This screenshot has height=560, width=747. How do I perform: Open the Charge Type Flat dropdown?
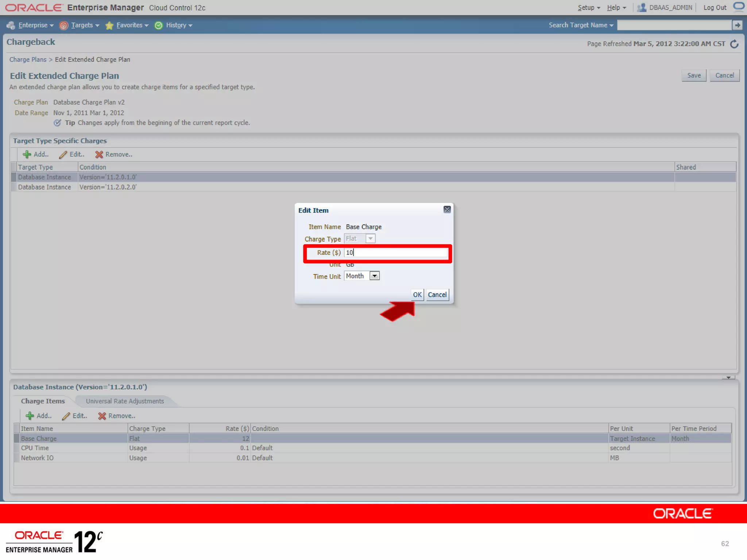coord(370,239)
